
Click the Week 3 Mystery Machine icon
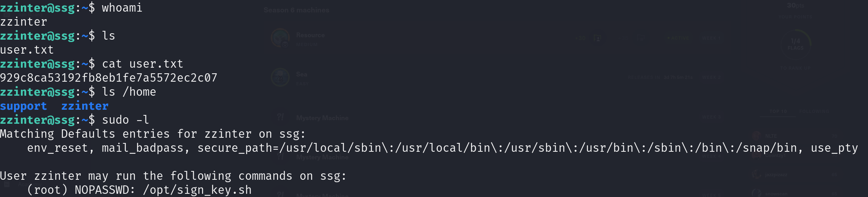280,117
